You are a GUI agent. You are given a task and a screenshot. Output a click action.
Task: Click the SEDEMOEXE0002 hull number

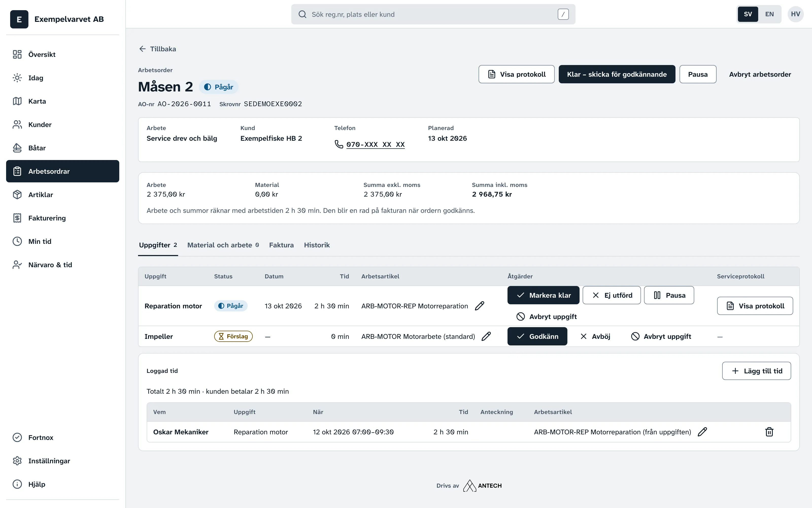(273, 104)
